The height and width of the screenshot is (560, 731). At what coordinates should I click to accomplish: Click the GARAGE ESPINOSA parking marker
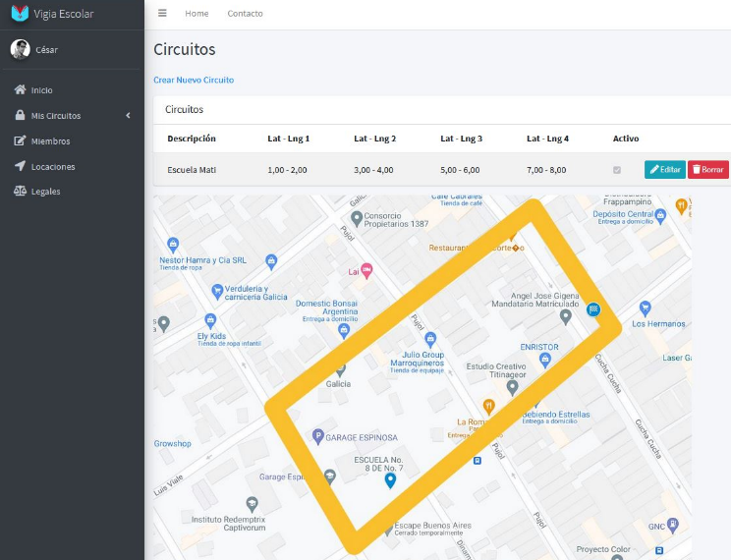[x=317, y=436]
